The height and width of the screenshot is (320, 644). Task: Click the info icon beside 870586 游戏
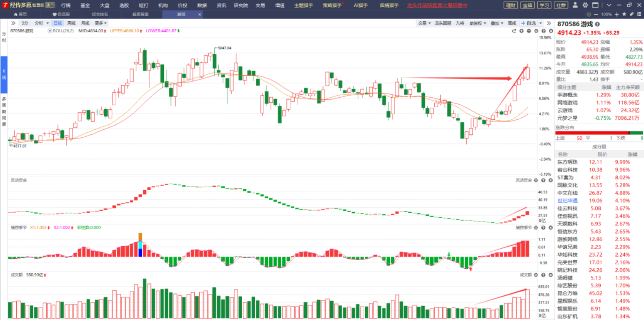coord(597,24)
